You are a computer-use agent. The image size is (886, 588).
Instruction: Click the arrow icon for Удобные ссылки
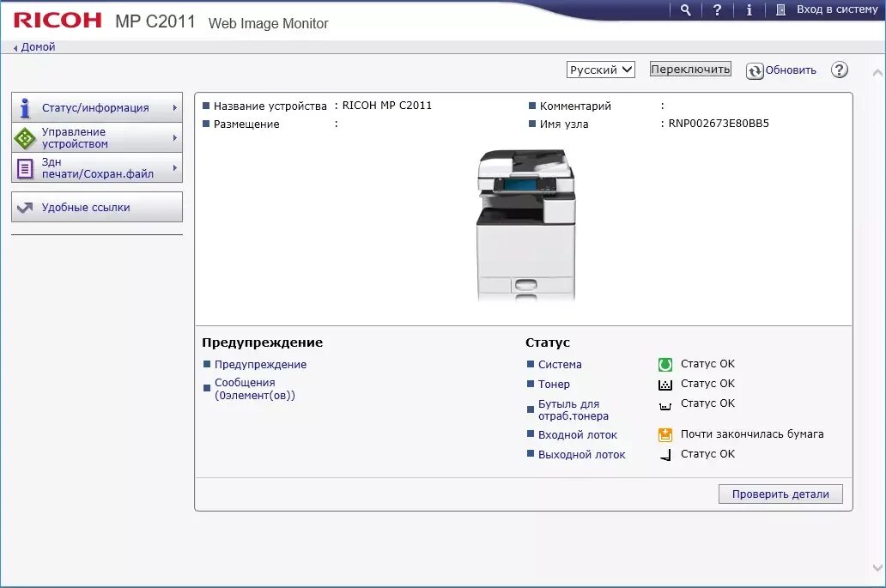[25, 207]
